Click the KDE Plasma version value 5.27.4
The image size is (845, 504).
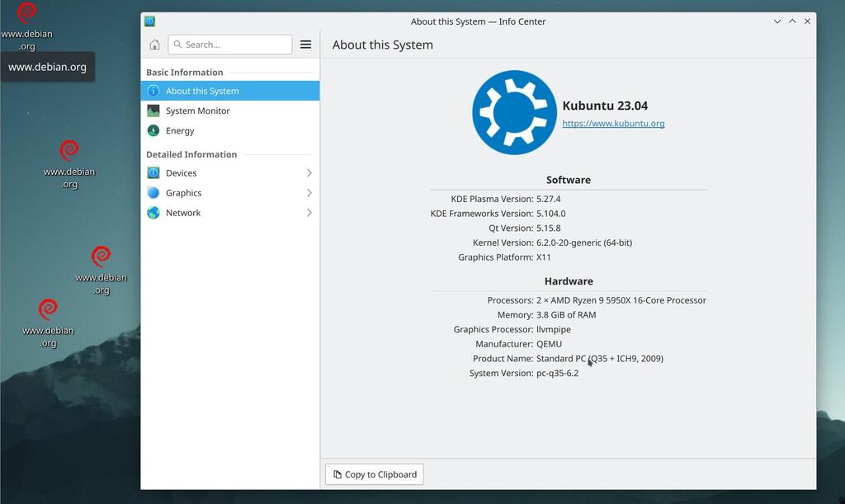[x=548, y=200]
